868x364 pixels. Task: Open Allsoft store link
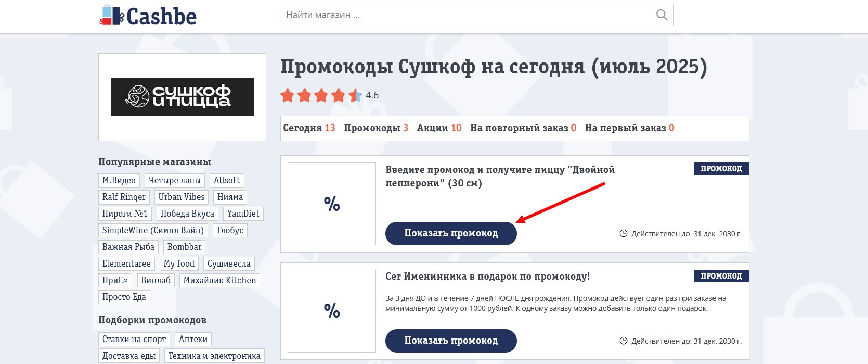tap(227, 180)
